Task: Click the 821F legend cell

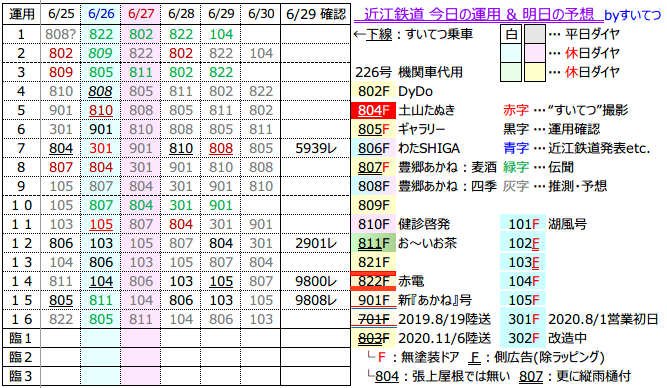Action: pyautogui.click(x=373, y=262)
